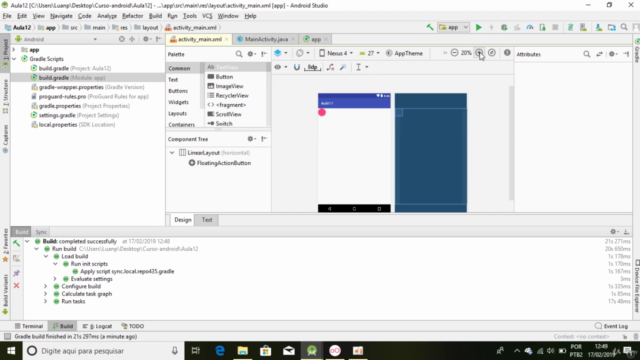Run the app with green play button
Viewport: 640px width, 360px height.
click(478, 27)
